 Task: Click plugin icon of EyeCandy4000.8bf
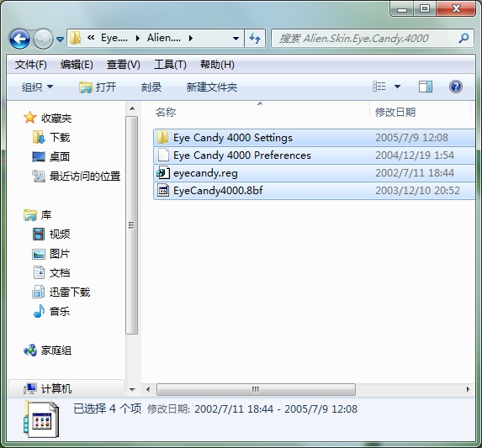tap(163, 190)
